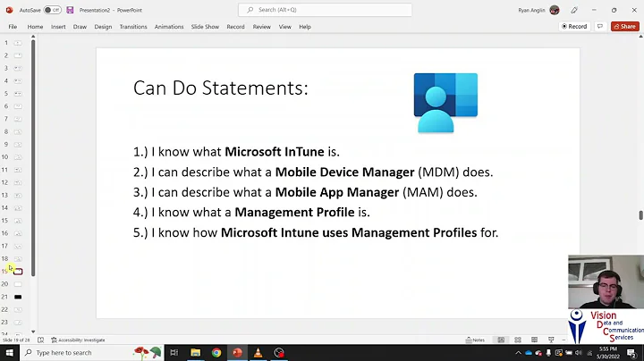This screenshot has width=644, height=361.
Task: Click the pen/coming soon icon in the title bar
Action: tap(574, 10)
